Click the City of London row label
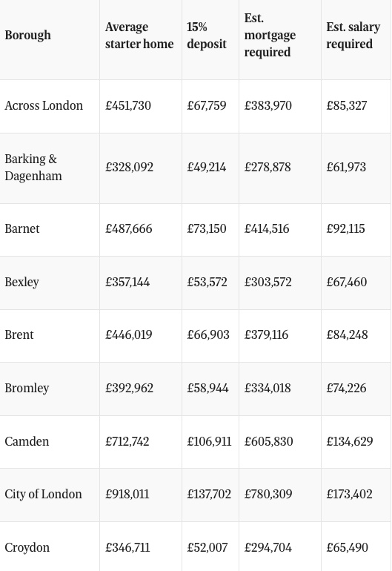The image size is (392, 571). click(43, 494)
